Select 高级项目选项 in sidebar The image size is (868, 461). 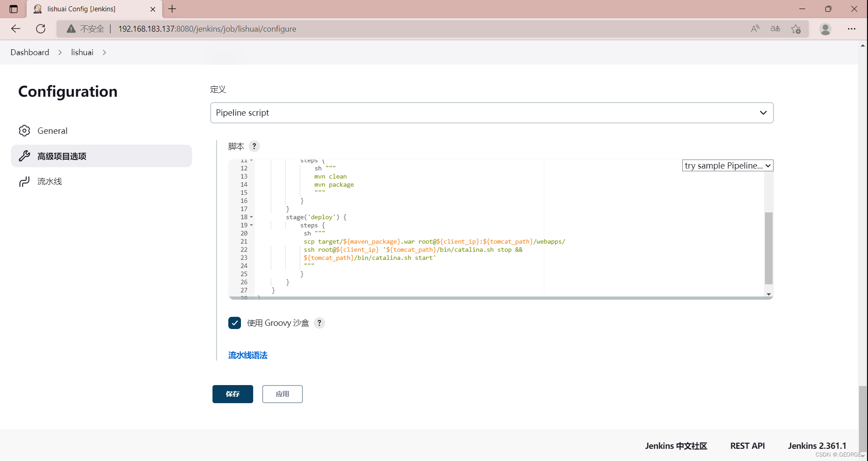(101, 156)
